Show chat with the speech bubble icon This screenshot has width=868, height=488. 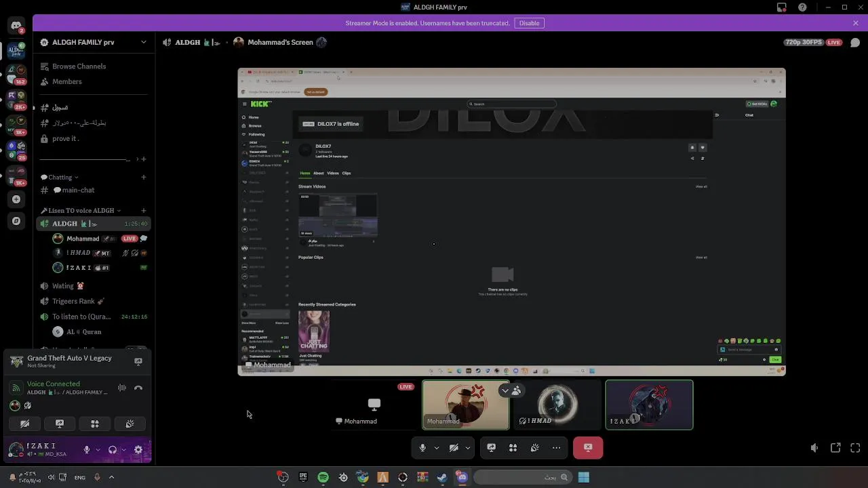tap(854, 42)
